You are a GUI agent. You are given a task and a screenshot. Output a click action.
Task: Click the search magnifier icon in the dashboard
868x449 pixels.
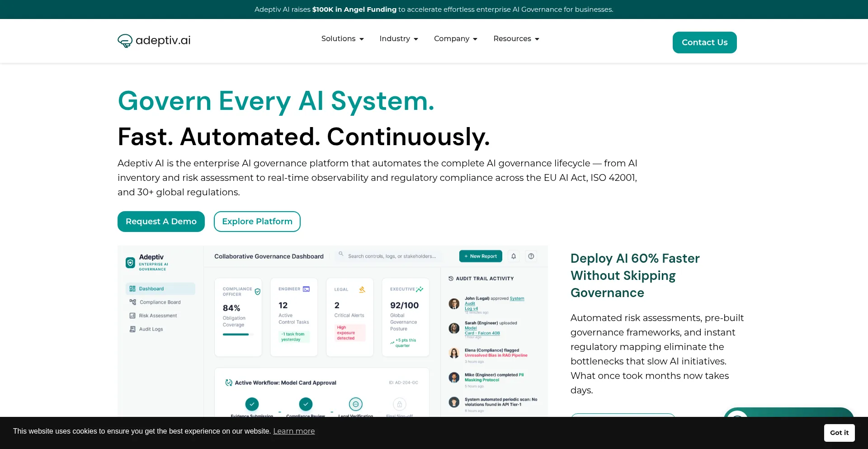pos(341,254)
